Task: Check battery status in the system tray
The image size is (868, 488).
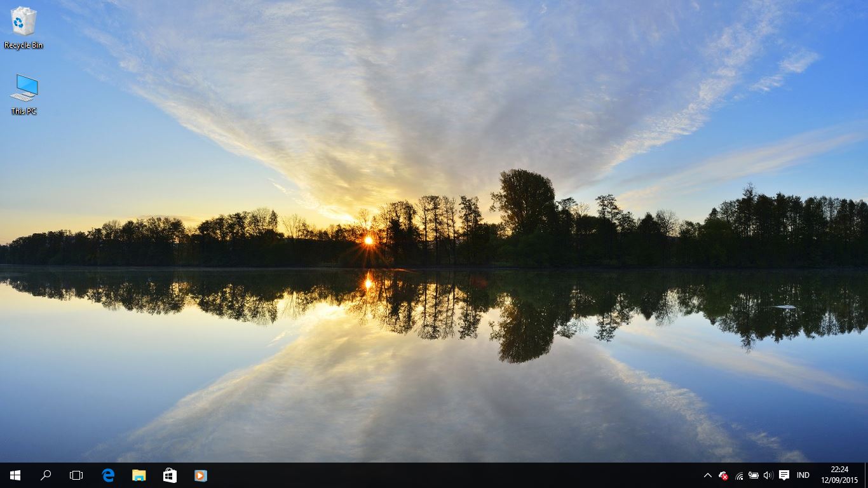Action: pyautogui.click(x=753, y=475)
